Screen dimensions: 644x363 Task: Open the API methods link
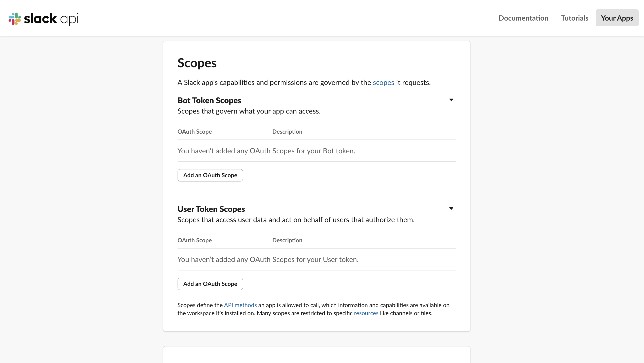[240, 305]
